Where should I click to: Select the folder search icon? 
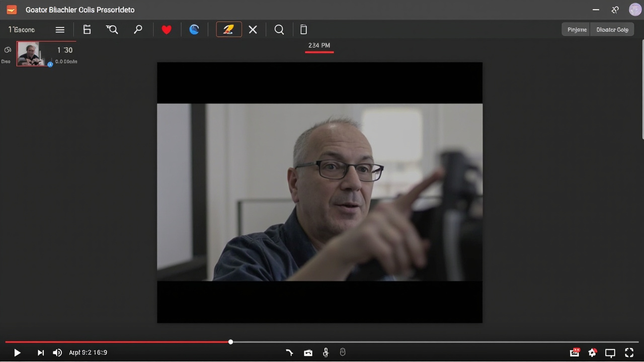[112, 30]
